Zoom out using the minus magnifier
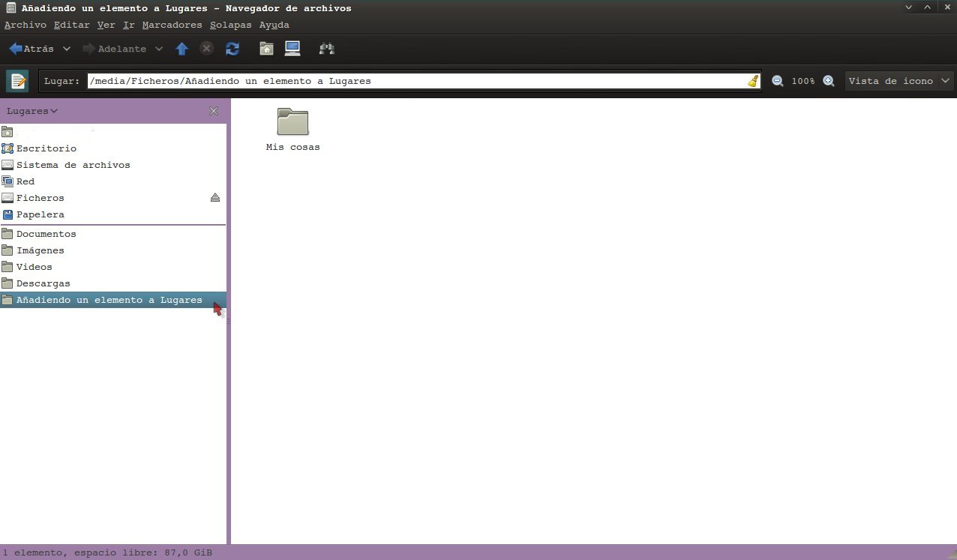This screenshot has height=560, width=957. [x=778, y=81]
